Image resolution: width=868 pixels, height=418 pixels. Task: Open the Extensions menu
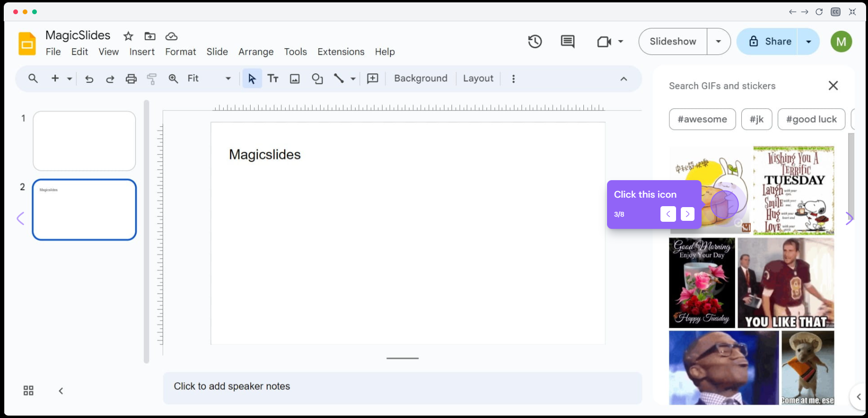click(x=341, y=52)
